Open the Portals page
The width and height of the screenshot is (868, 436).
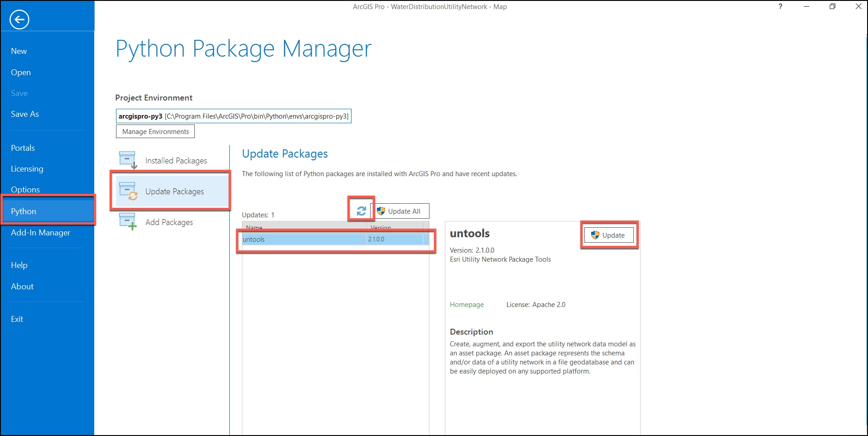click(23, 148)
